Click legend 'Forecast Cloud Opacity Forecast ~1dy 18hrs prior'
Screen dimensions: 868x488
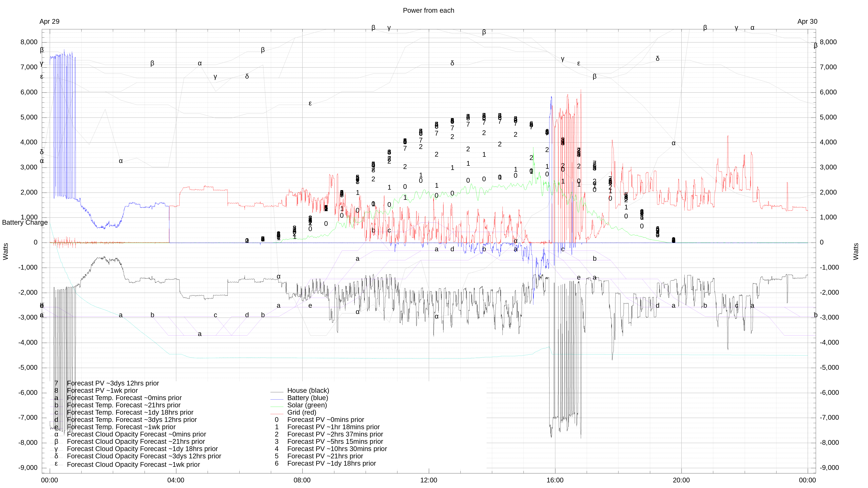(142, 449)
